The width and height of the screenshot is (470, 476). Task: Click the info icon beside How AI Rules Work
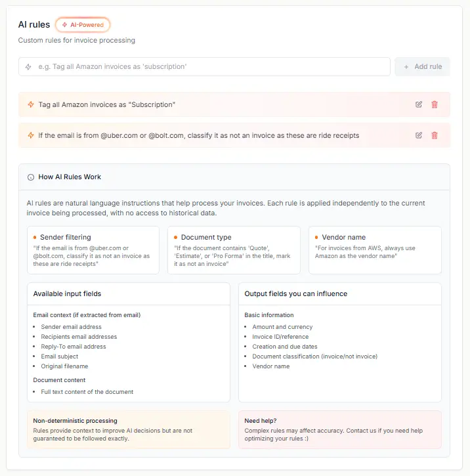tap(31, 177)
